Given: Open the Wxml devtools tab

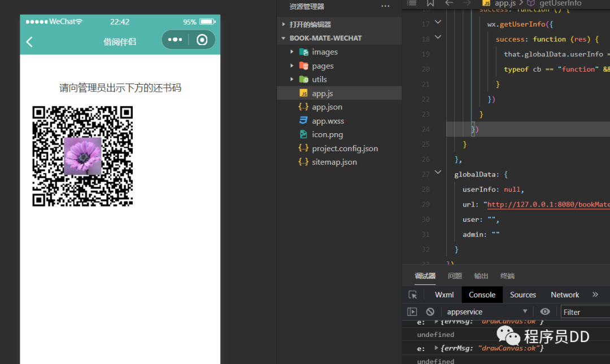Looking at the screenshot, I should [x=445, y=295].
